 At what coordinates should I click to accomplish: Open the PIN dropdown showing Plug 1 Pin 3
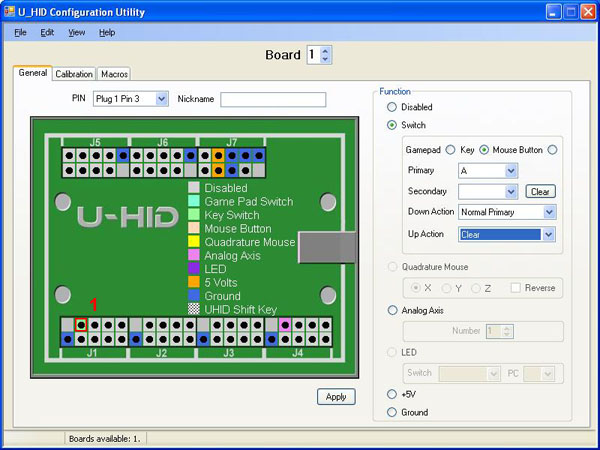[131, 99]
